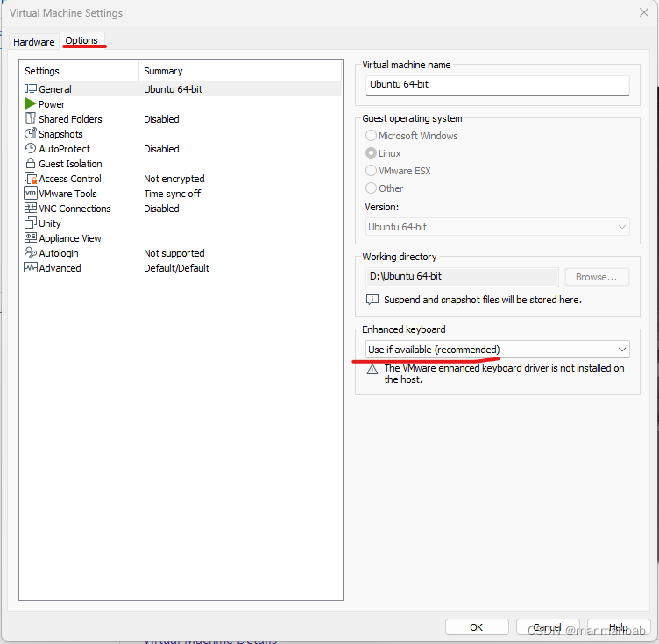Switch to the Options tab
The image size is (659, 644).
coord(81,40)
